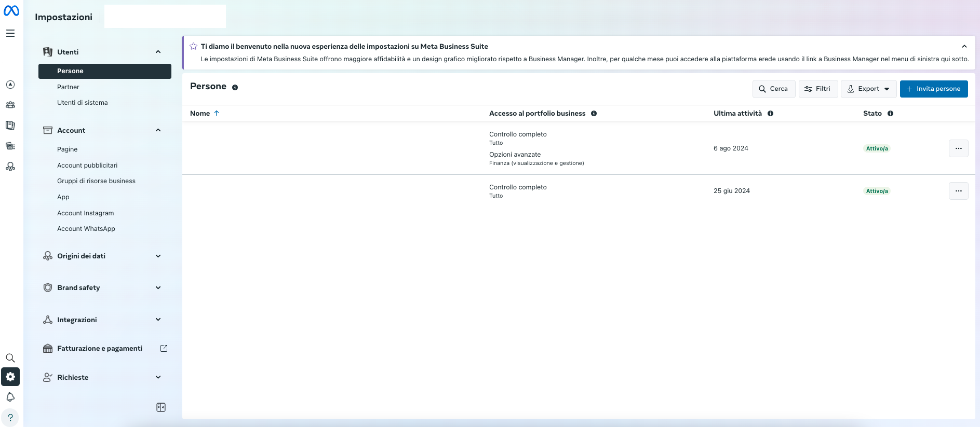This screenshot has width=980, height=427.
Task: Open external link icon for Fatturazione e pagamenti
Action: pos(164,348)
